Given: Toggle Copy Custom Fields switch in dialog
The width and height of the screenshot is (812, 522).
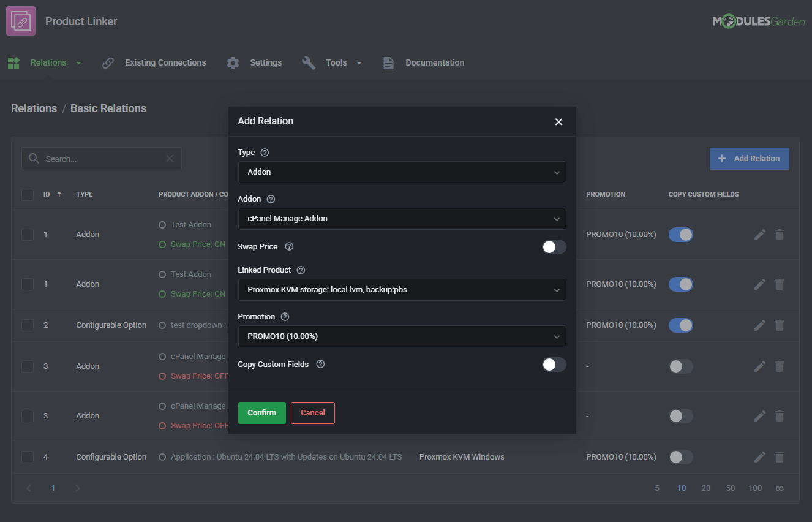Looking at the screenshot, I should [x=554, y=365].
